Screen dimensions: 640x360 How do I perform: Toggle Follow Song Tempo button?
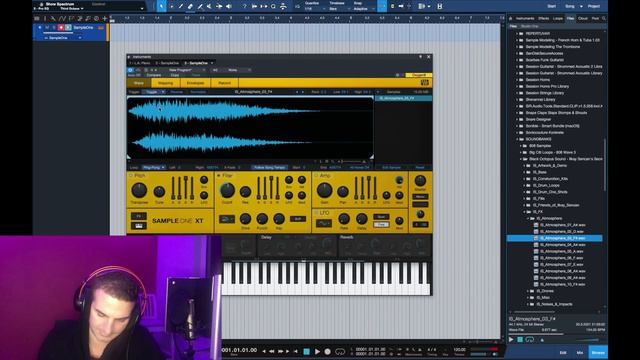click(269, 167)
